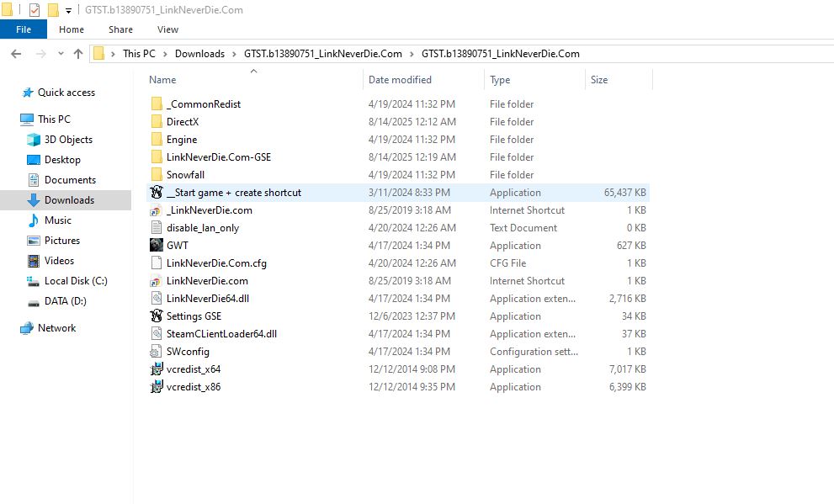Expand the chevron after Downloads in address bar
The image size is (834, 504).
click(234, 54)
